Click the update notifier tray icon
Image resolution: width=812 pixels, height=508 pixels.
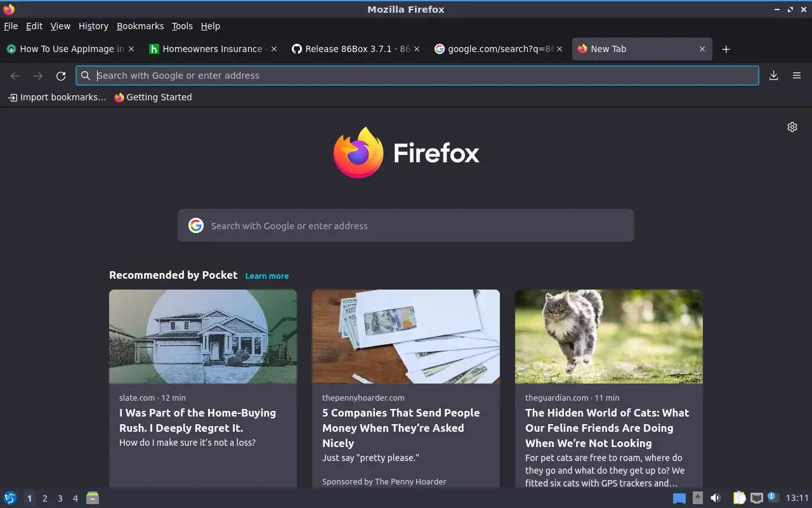pos(772,497)
